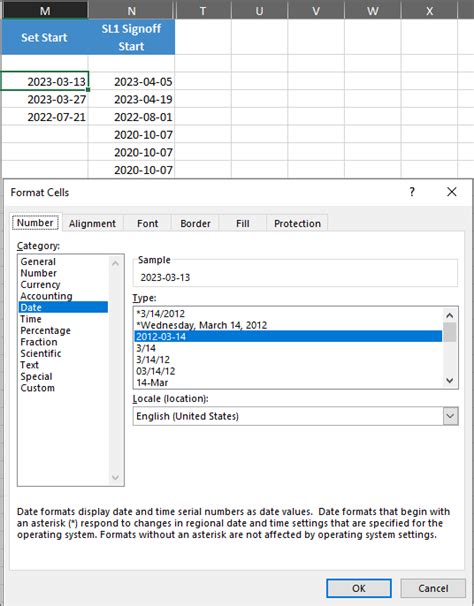The image size is (474, 606).
Task: Select column N header
Action: point(131,10)
